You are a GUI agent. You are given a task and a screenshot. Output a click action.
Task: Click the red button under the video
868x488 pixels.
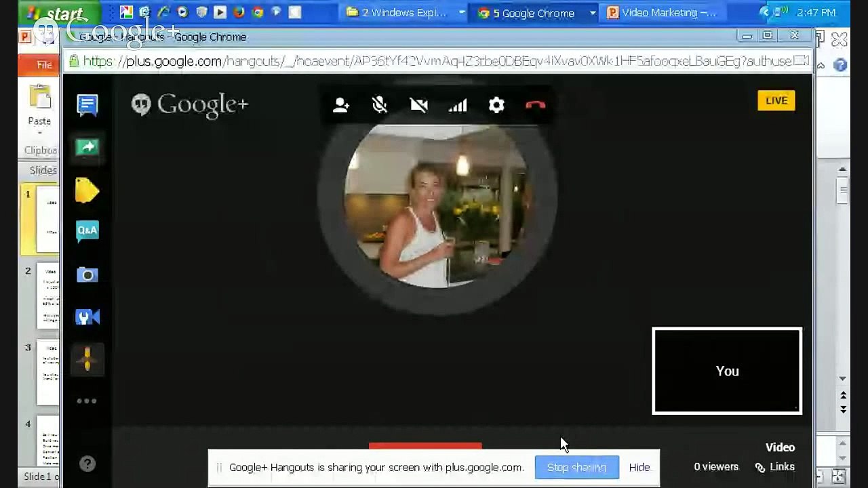(425, 446)
